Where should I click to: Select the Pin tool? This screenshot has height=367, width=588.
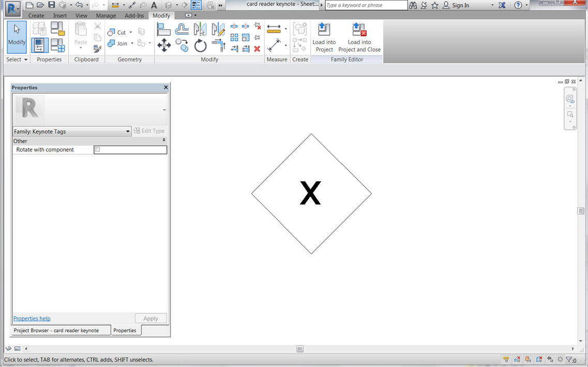(257, 36)
